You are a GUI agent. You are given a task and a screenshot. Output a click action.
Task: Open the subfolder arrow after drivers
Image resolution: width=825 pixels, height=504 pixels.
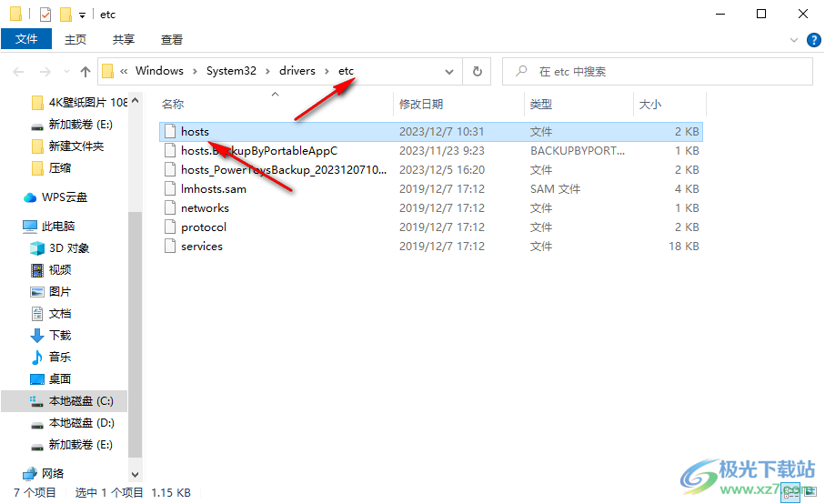tap(327, 72)
